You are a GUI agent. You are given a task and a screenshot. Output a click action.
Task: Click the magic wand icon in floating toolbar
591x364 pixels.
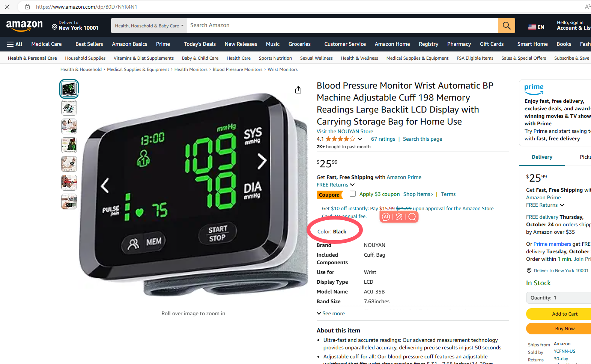pyautogui.click(x=399, y=217)
